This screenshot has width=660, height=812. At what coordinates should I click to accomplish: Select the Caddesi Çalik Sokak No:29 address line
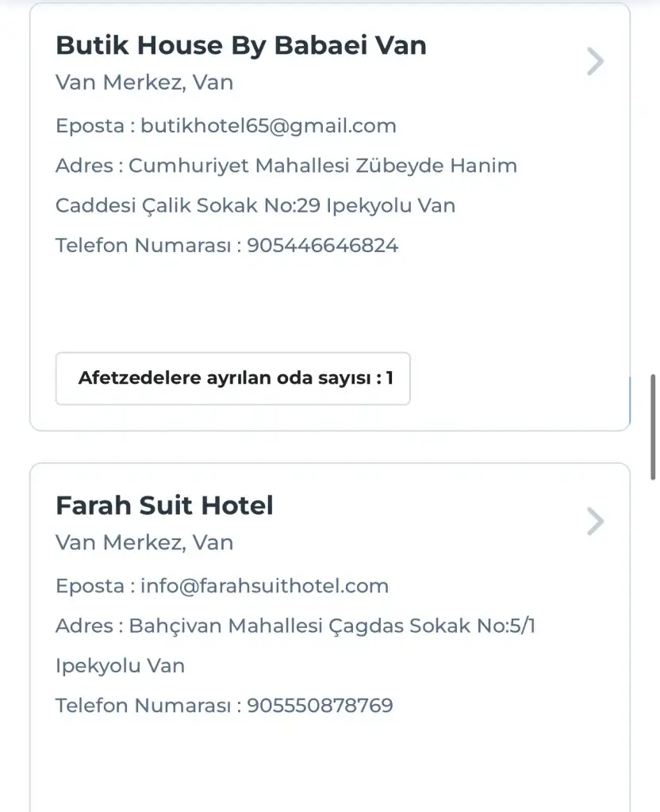point(255,205)
